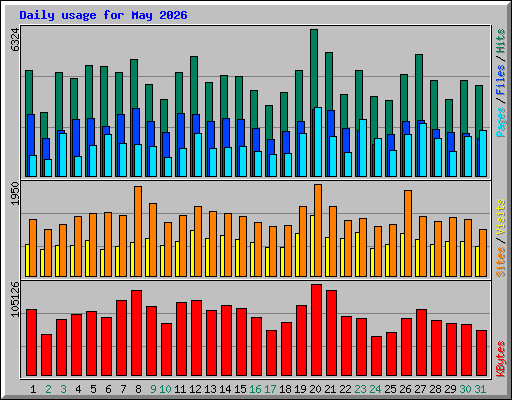
Task: Select green weekend day label 17
Action: [x=270, y=389]
